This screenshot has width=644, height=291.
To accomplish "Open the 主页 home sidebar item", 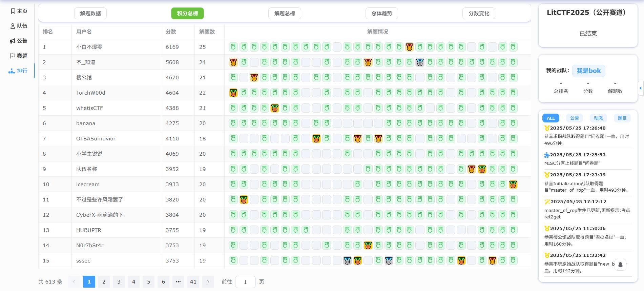I will (19, 11).
